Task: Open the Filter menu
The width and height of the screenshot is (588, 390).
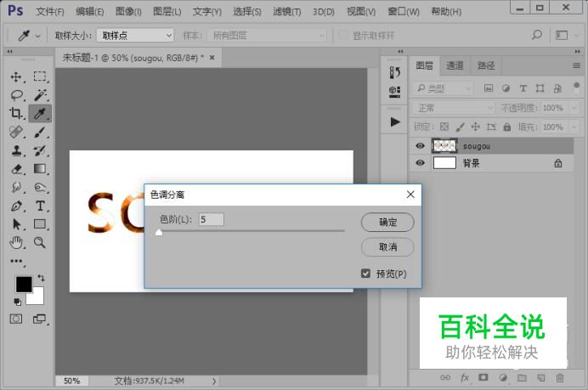Action: tap(287, 12)
